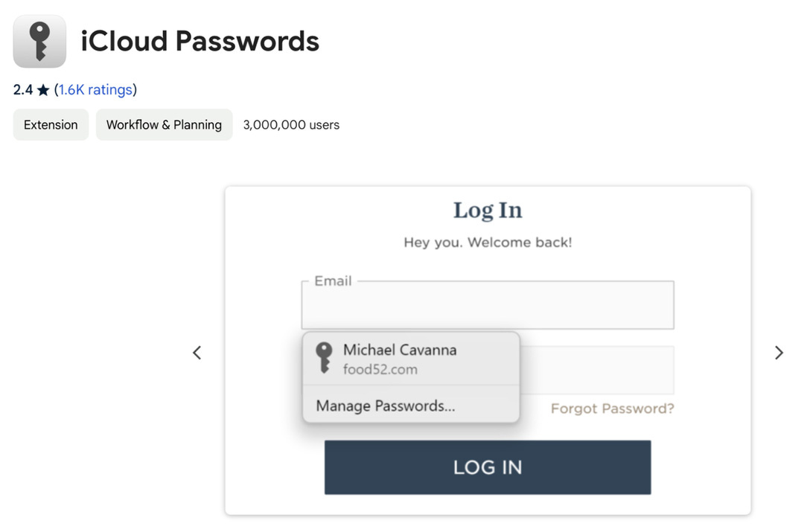The width and height of the screenshot is (804, 532).
Task: Click the Log In heading text
Action: [x=488, y=211]
